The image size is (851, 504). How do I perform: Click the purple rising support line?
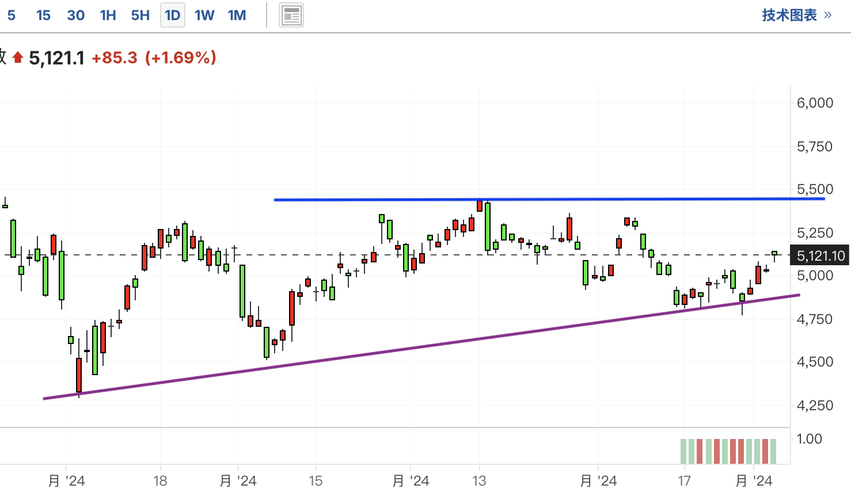pos(421,346)
